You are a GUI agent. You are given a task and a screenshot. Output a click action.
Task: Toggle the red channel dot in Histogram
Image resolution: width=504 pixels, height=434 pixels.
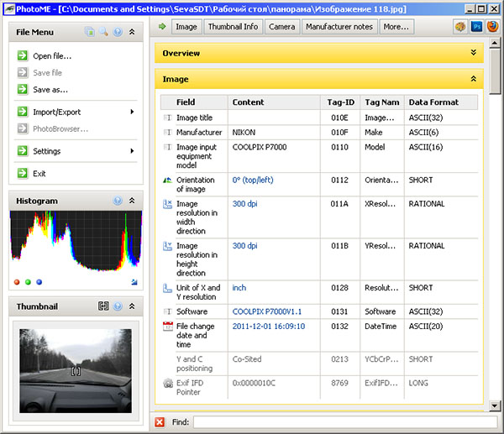click(17, 282)
